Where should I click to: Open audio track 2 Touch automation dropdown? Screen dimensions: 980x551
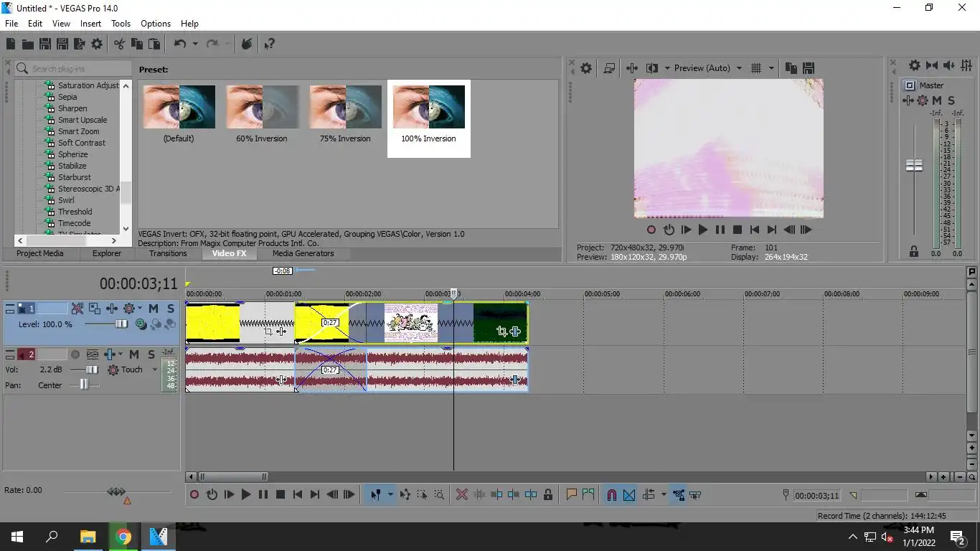click(x=154, y=369)
